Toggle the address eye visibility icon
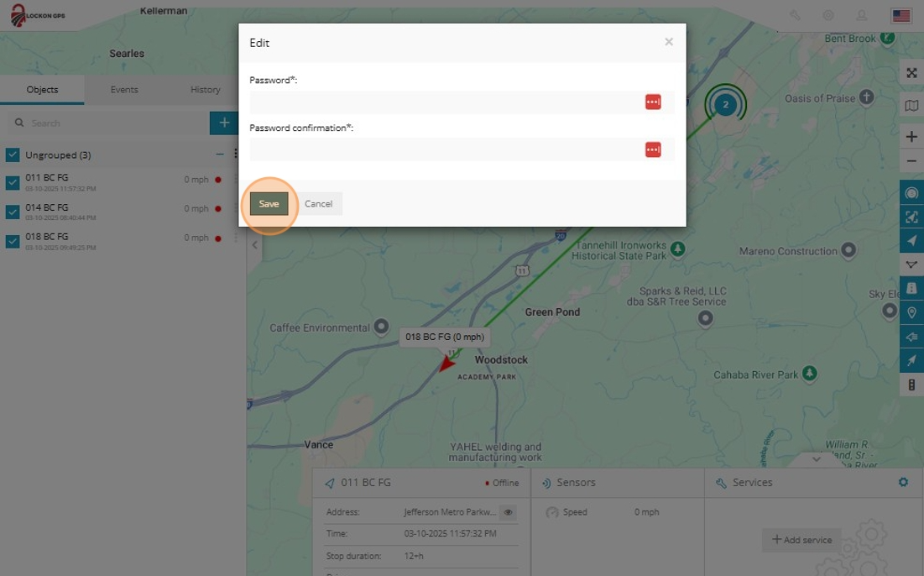This screenshot has width=924, height=576. click(508, 512)
